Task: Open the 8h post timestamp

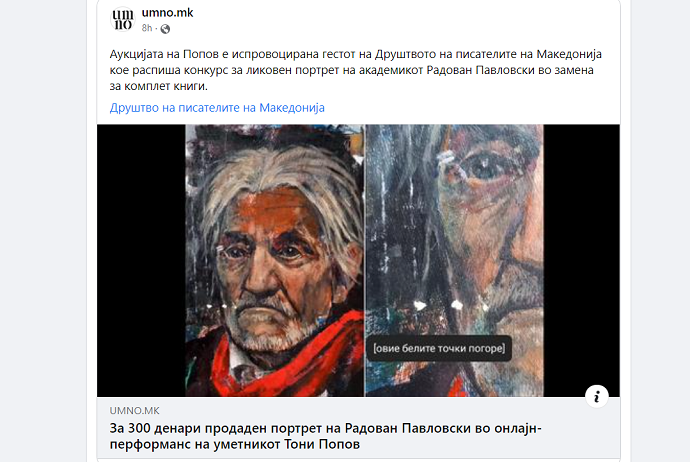Action: [147, 28]
